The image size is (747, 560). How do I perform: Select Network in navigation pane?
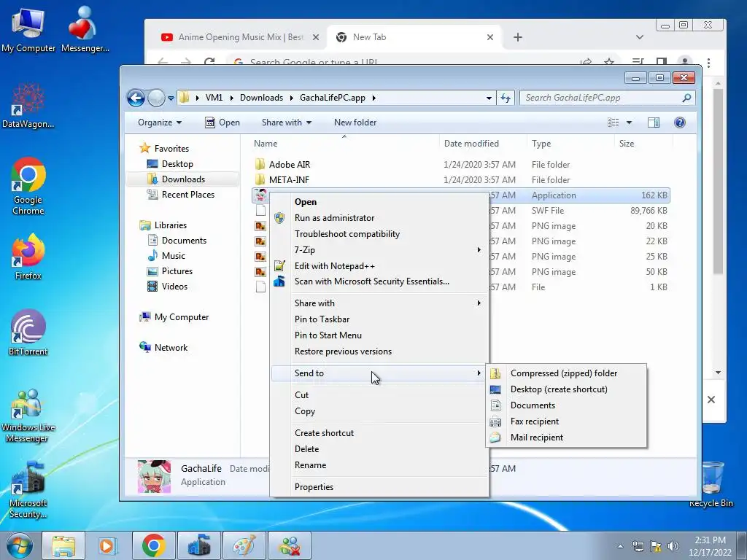(x=171, y=348)
